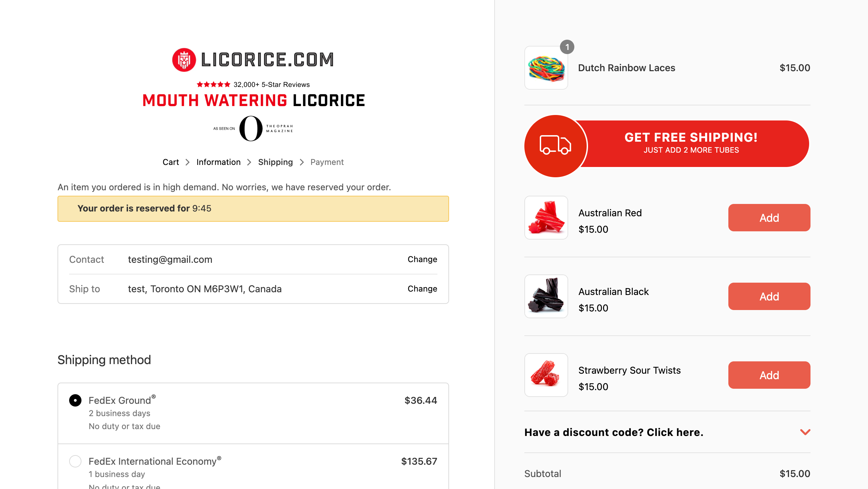Open the Dutch Rainbow Laces thumbnail
The image size is (868, 489).
[546, 68]
